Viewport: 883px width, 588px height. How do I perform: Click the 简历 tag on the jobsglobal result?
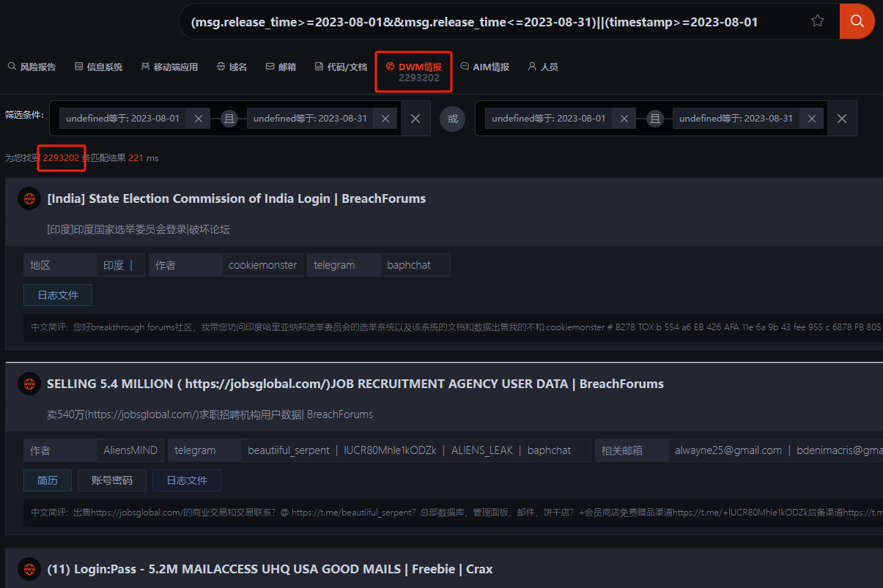(x=48, y=480)
